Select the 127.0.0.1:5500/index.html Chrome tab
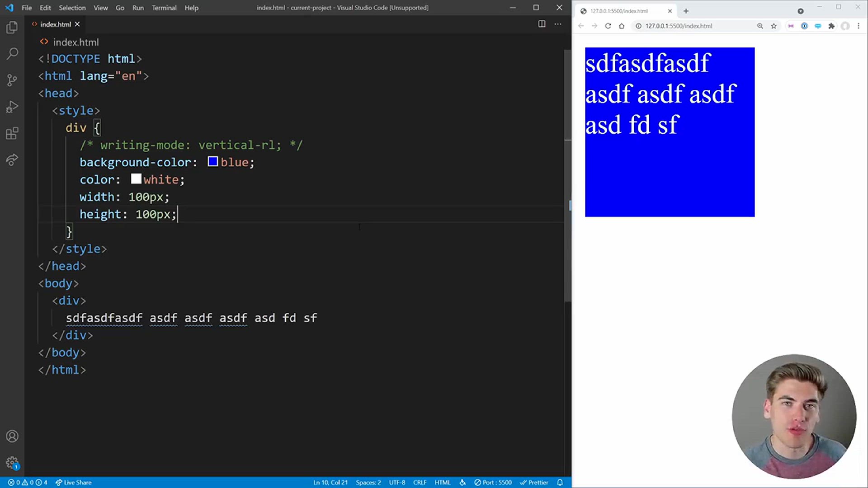This screenshot has width=868, height=488. click(626, 11)
